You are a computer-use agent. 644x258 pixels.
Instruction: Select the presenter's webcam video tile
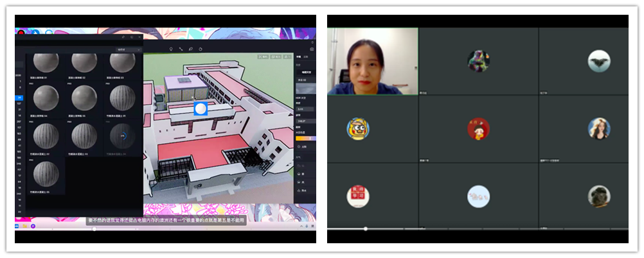coord(372,62)
